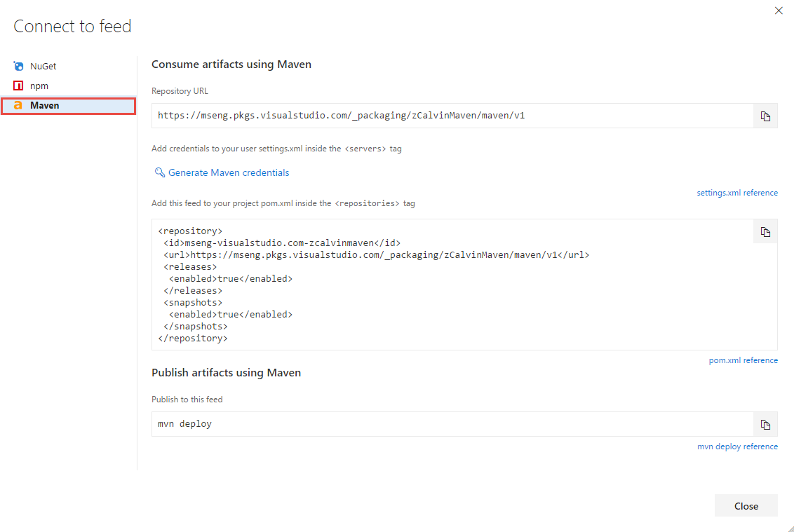Copy the repository XML snippet

click(765, 232)
